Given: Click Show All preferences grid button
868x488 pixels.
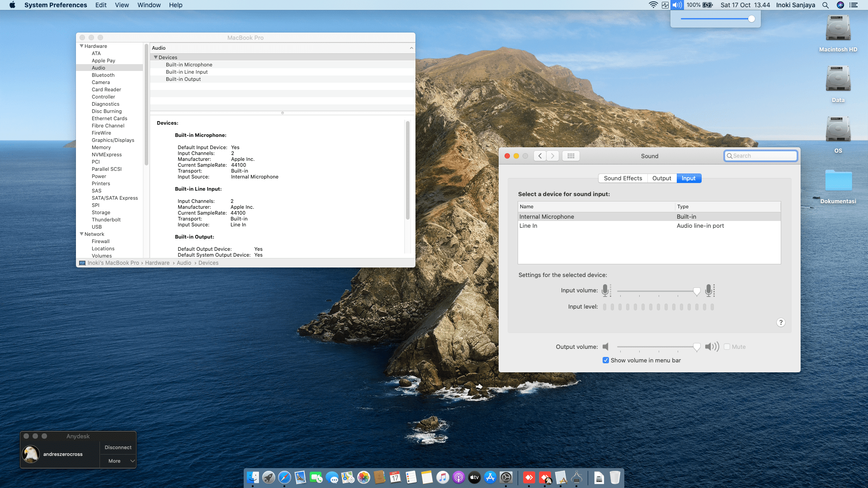Looking at the screenshot, I should [571, 156].
